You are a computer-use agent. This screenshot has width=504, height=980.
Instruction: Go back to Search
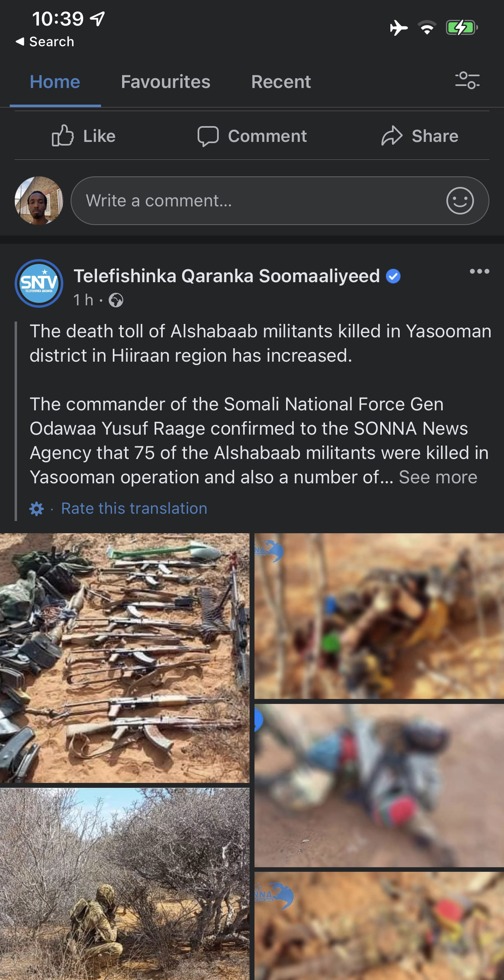click(x=45, y=41)
